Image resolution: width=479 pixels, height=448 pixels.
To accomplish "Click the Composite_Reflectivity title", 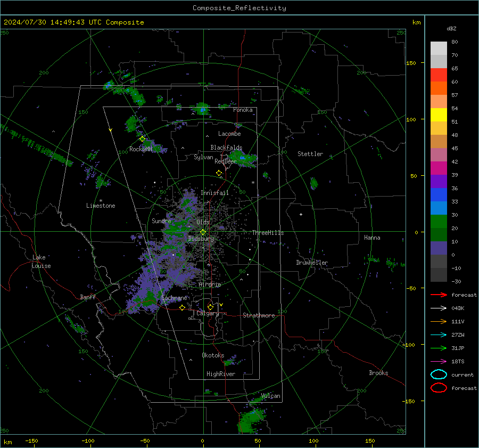I will pos(240,8).
